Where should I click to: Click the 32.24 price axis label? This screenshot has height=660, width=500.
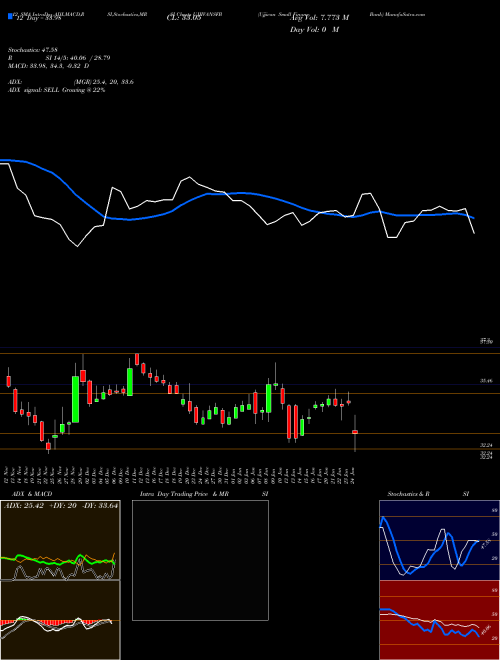[487, 445]
